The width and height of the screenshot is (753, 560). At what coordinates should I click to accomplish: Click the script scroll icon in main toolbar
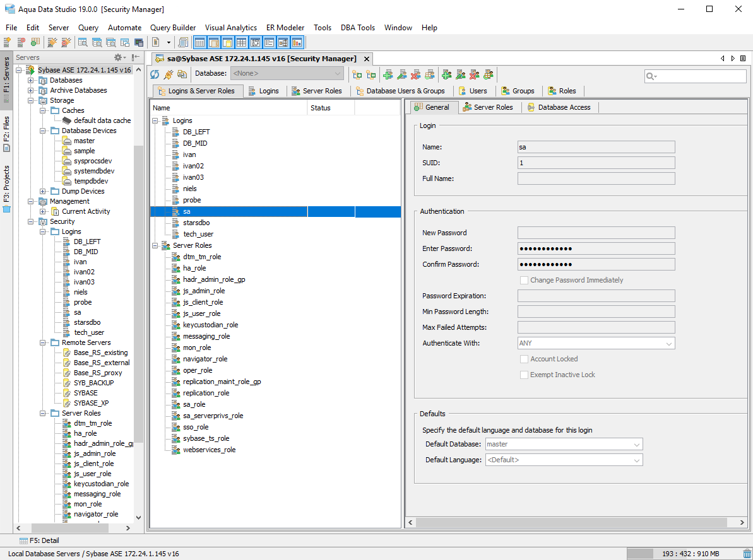tap(183, 43)
